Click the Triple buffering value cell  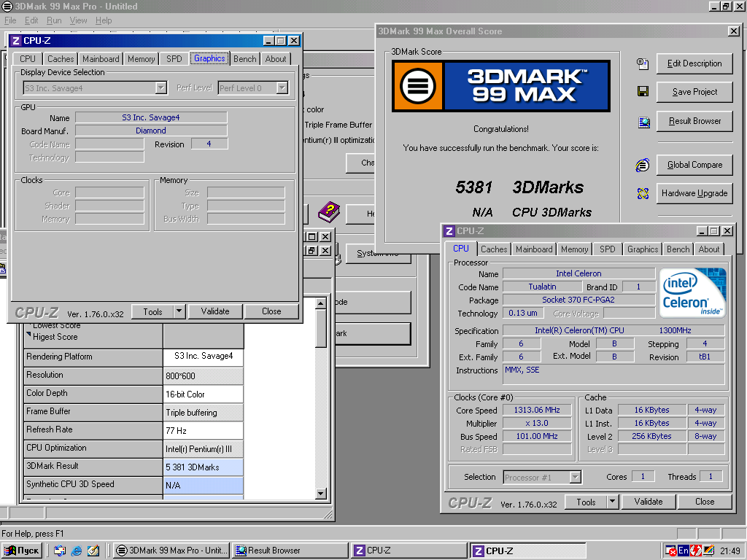203,413
